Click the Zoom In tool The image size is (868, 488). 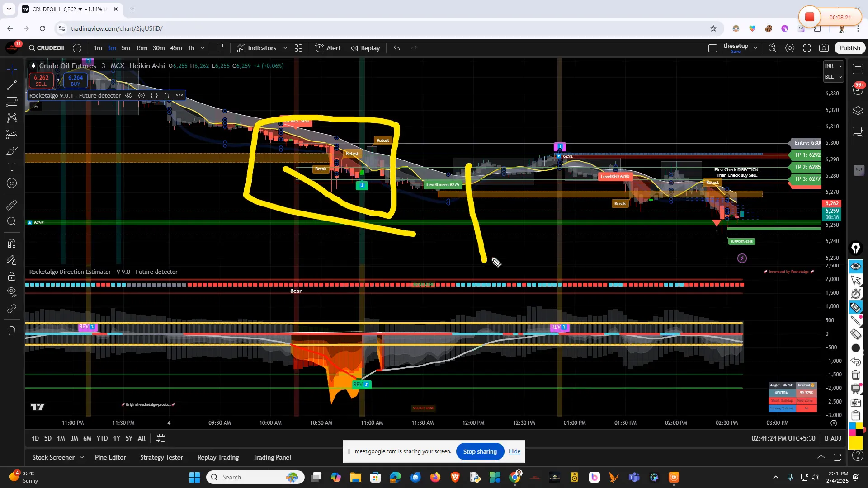(12, 221)
